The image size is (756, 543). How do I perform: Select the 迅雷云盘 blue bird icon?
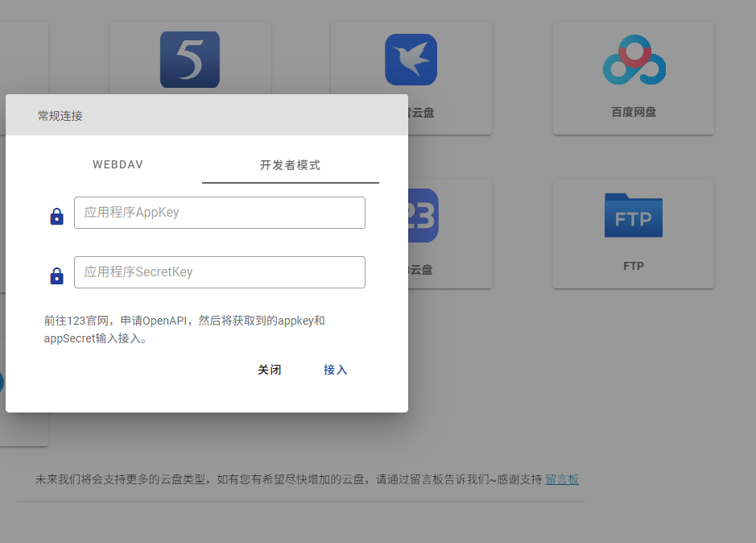(x=411, y=59)
